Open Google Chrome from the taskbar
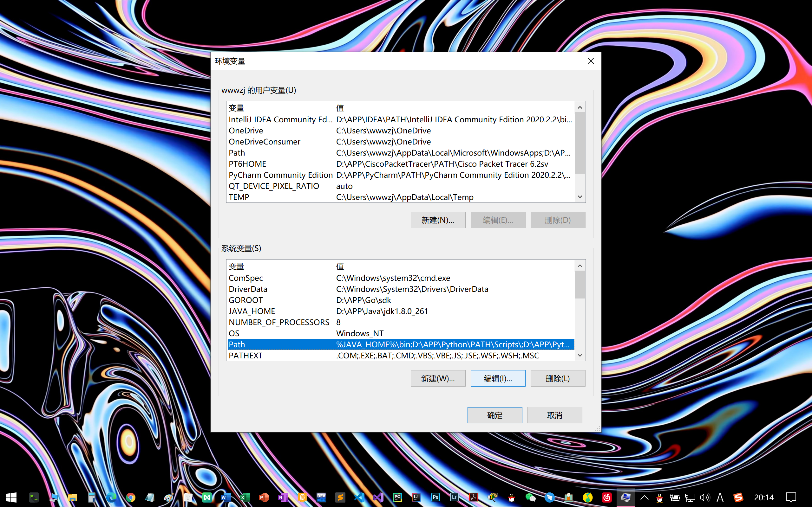This screenshot has width=812, height=507. coord(131,497)
